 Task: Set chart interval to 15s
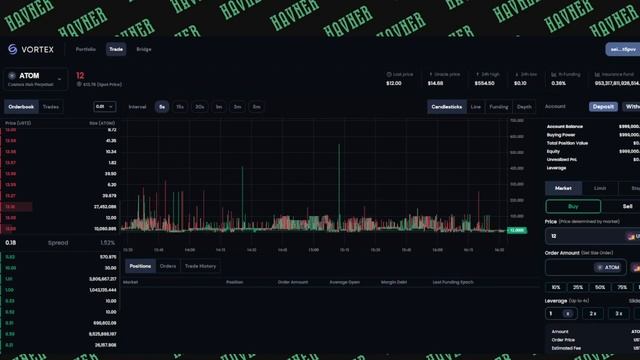pos(180,107)
